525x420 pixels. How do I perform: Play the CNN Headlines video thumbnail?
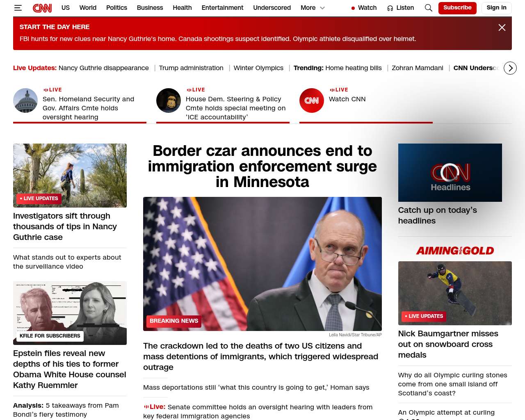tap(450, 173)
